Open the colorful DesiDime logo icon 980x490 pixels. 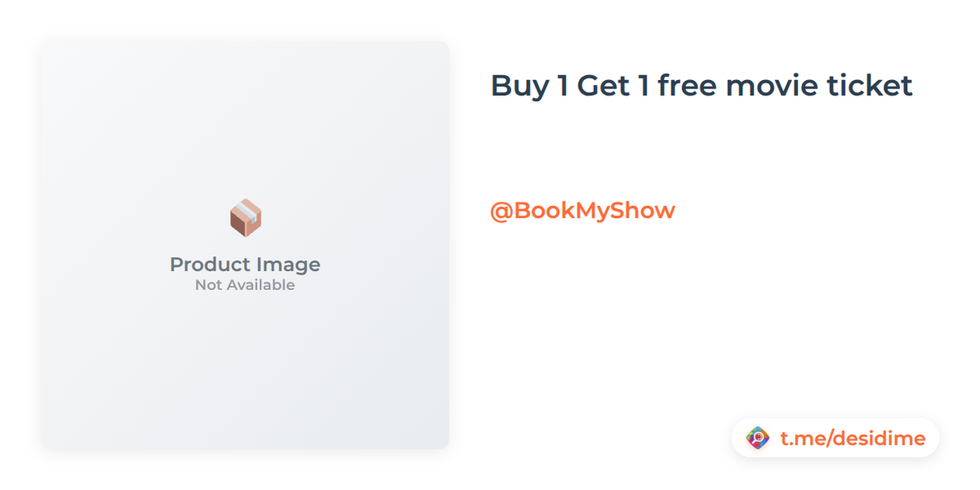(758, 439)
